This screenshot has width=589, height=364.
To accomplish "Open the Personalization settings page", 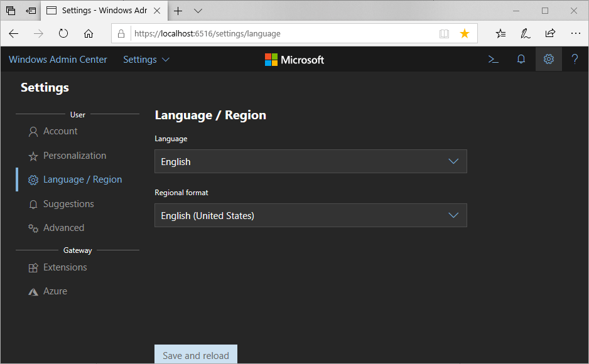I will (x=74, y=156).
